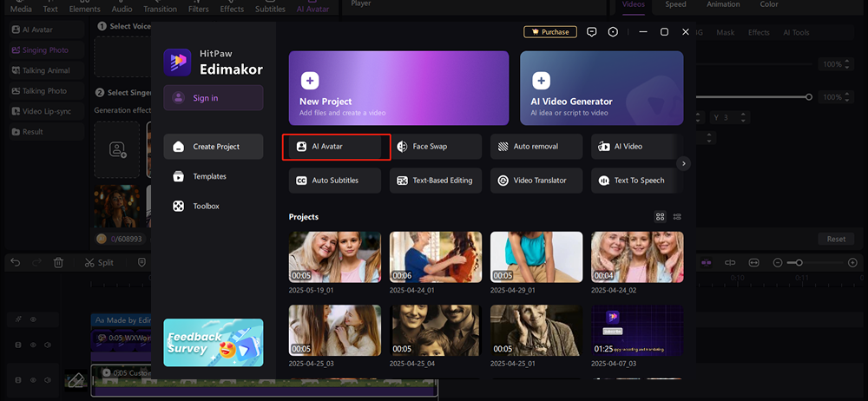Open project 2025-05-19_01
The image size is (868, 401).
(x=335, y=258)
